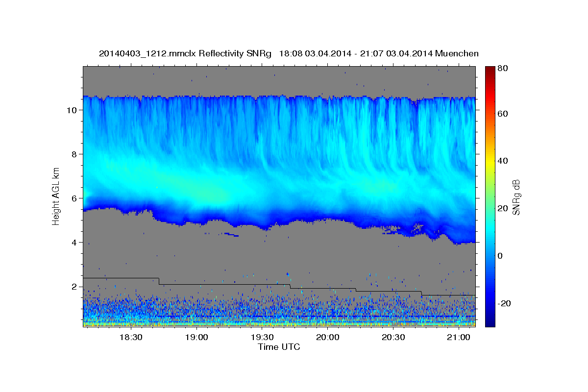
Task: Click the 18:30 time tick label
Action: [x=131, y=338]
